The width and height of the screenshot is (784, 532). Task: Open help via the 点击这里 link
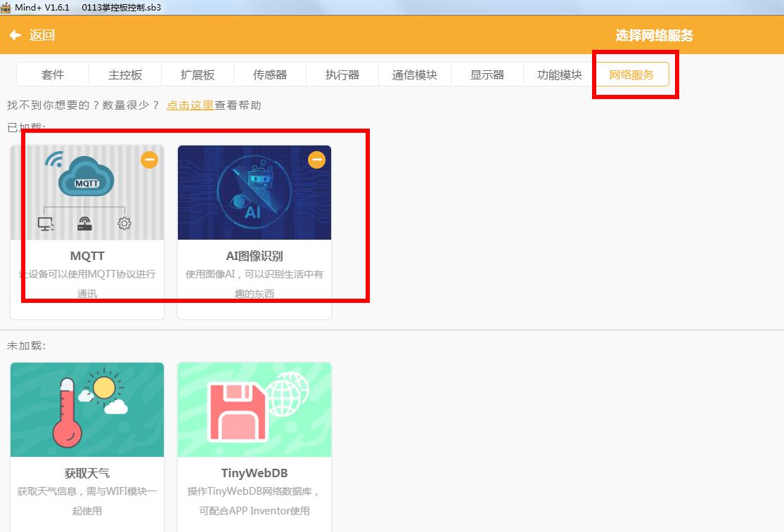pyautogui.click(x=190, y=105)
